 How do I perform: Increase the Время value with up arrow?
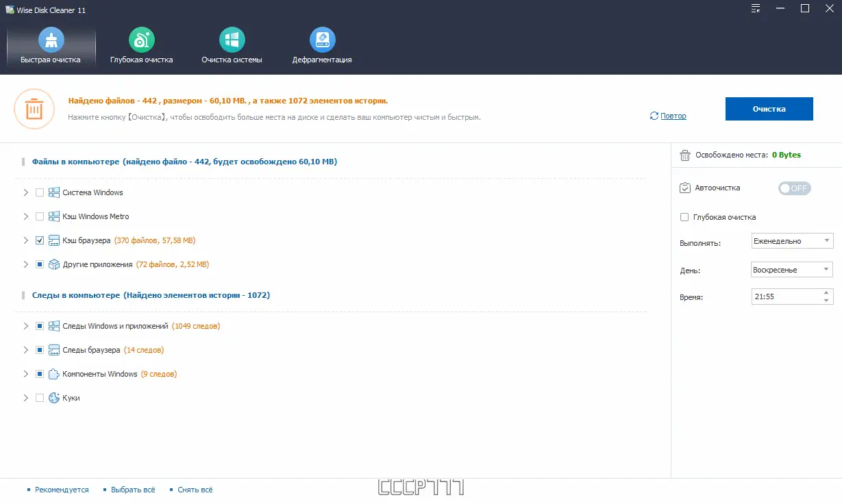[x=826, y=292]
